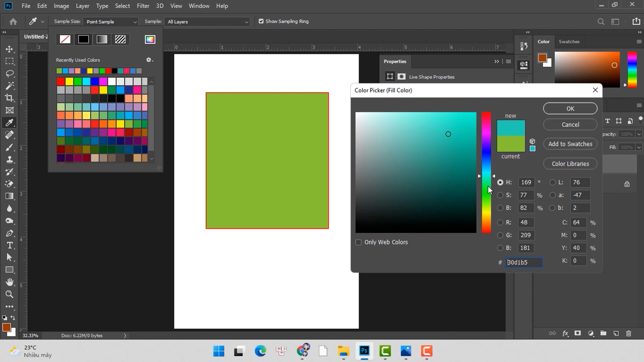Switch to the Swatches tab
Screen dimensions: 644x362
569,42
